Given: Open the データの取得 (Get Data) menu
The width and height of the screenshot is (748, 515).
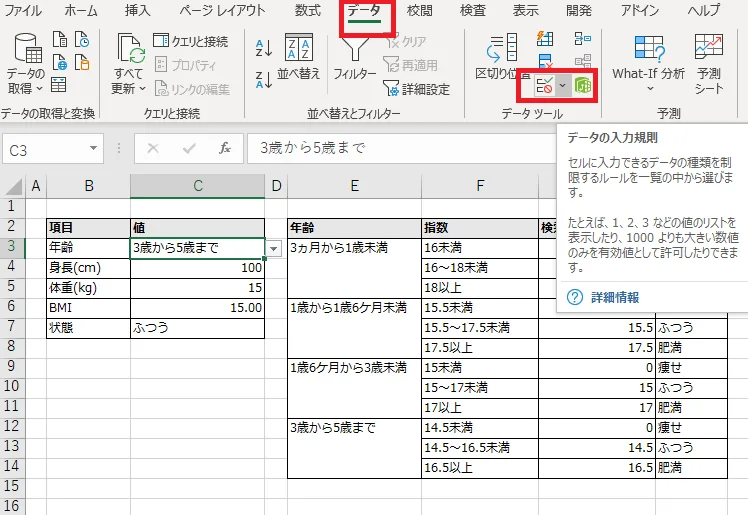Looking at the screenshot, I should (26, 63).
